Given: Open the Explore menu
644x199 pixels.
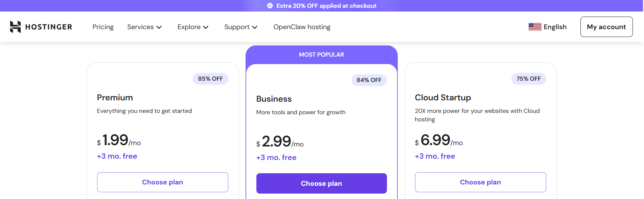Looking at the screenshot, I should (x=192, y=27).
